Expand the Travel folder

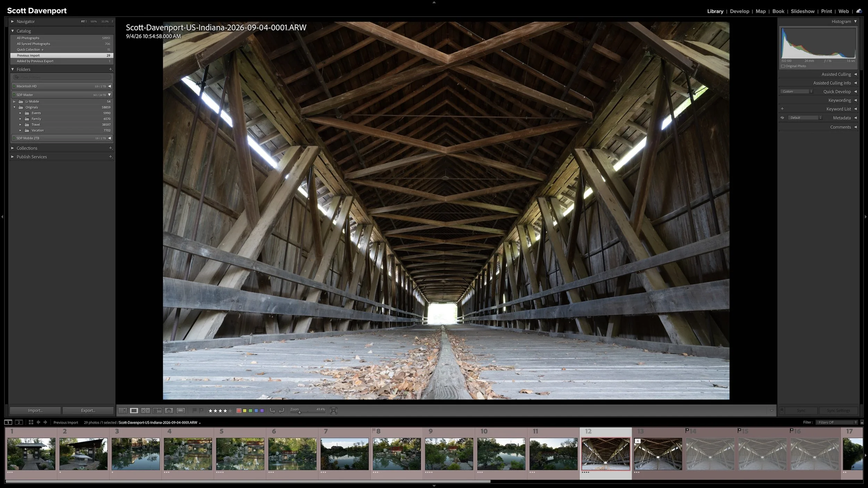click(x=20, y=125)
